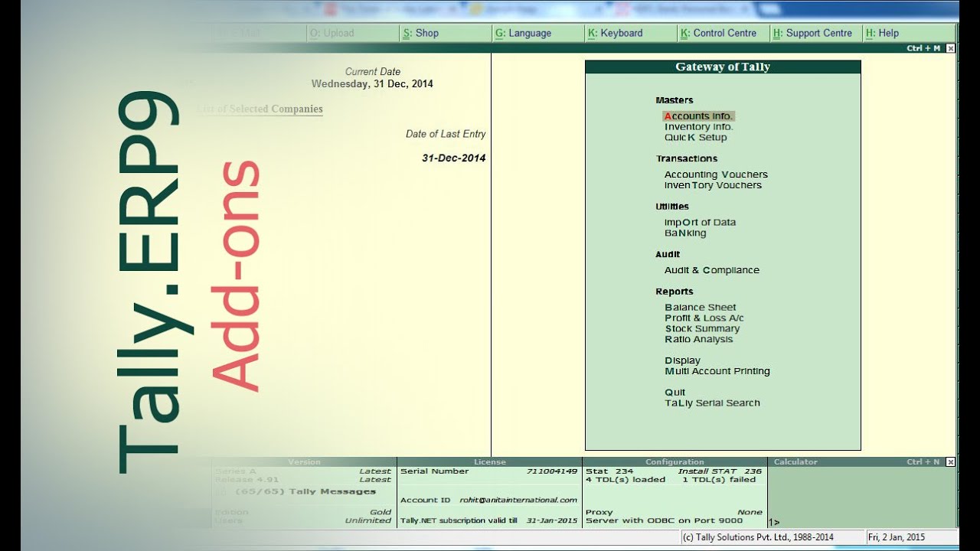Image resolution: width=980 pixels, height=551 pixels.
Task: Open Inventory Vouchers
Action: [x=713, y=185]
